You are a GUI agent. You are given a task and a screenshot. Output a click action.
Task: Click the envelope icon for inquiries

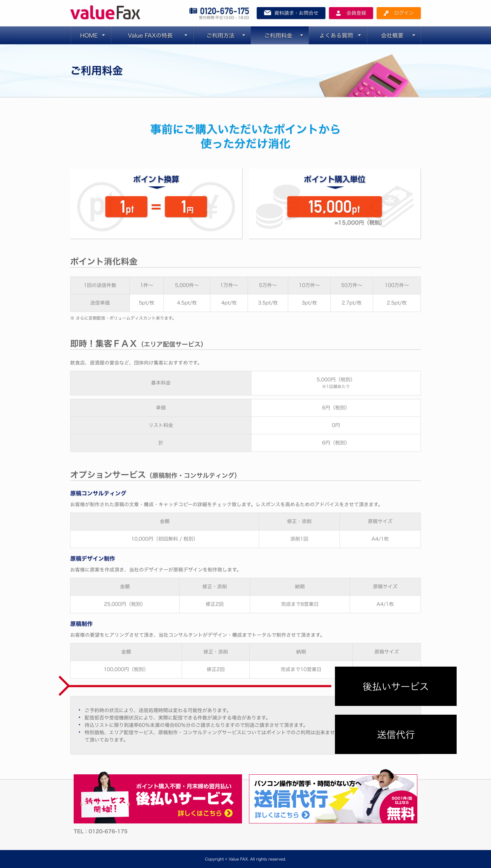coord(267,13)
